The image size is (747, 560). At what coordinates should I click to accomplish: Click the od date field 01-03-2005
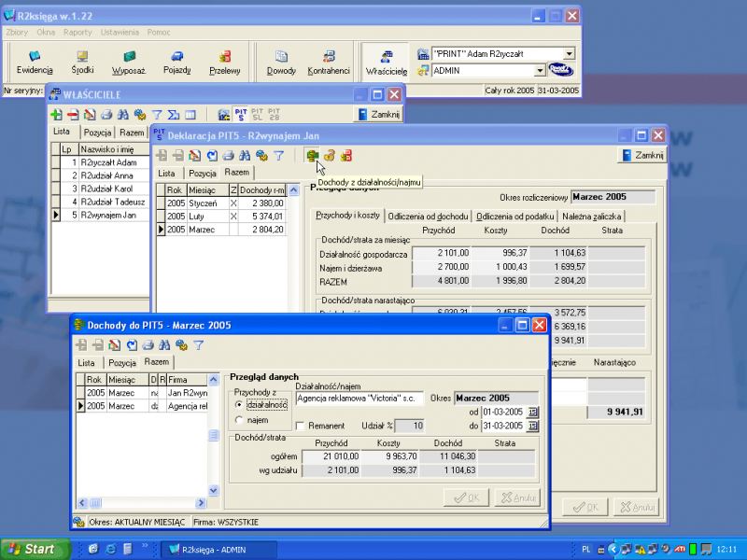[503, 412]
